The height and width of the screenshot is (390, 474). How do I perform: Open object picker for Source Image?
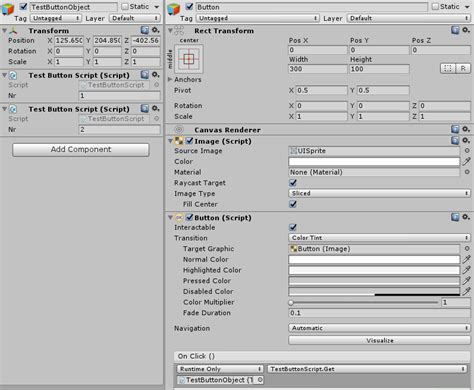[467, 151]
